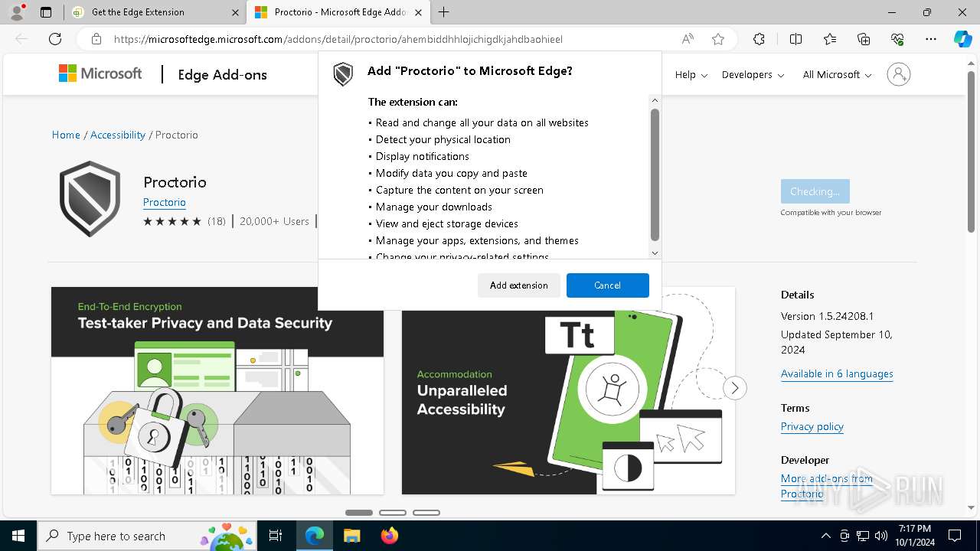Open Available in 6 languages link

pos(837,373)
